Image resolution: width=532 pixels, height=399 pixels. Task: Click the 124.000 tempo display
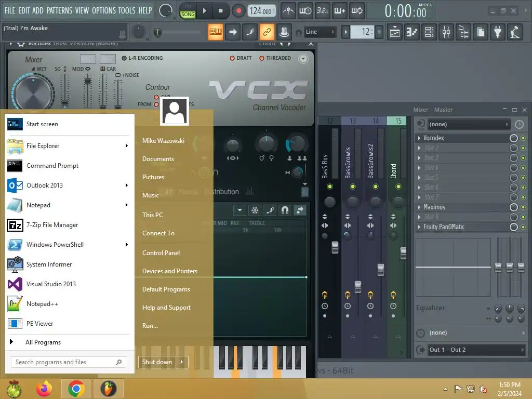click(262, 11)
